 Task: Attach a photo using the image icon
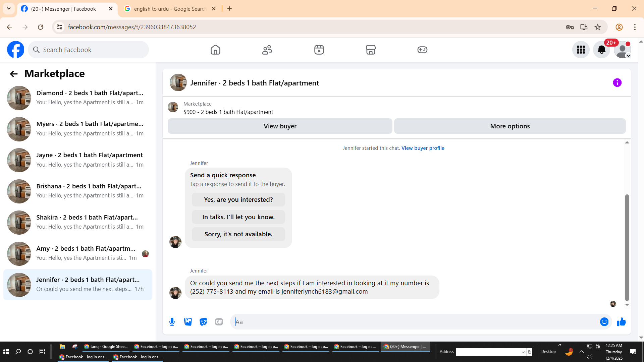[188, 322]
